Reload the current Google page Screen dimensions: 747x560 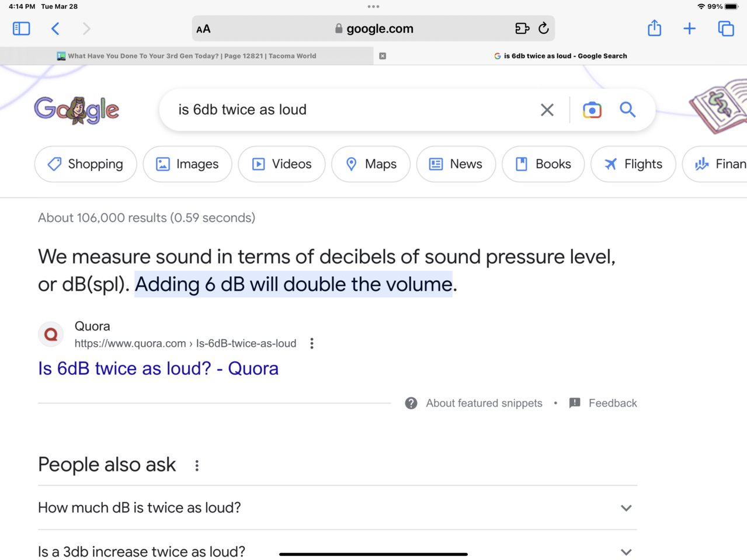[x=544, y=28]
